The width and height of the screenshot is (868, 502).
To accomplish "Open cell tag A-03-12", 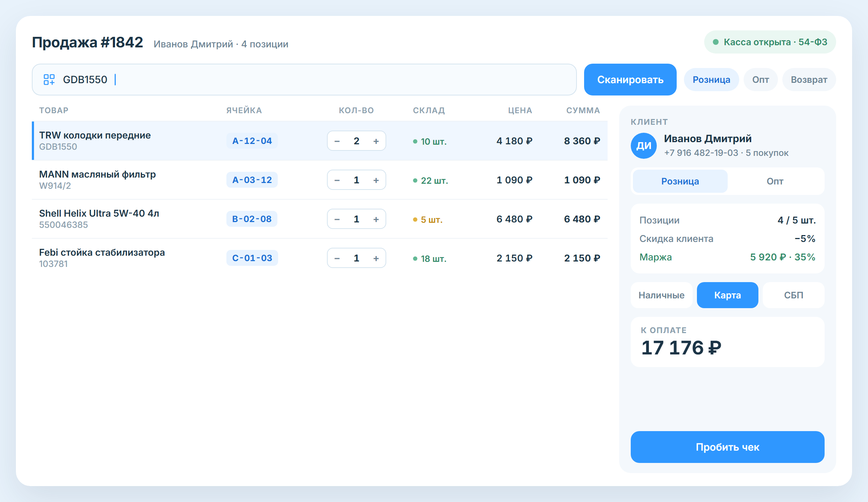I will pos(252,180).
